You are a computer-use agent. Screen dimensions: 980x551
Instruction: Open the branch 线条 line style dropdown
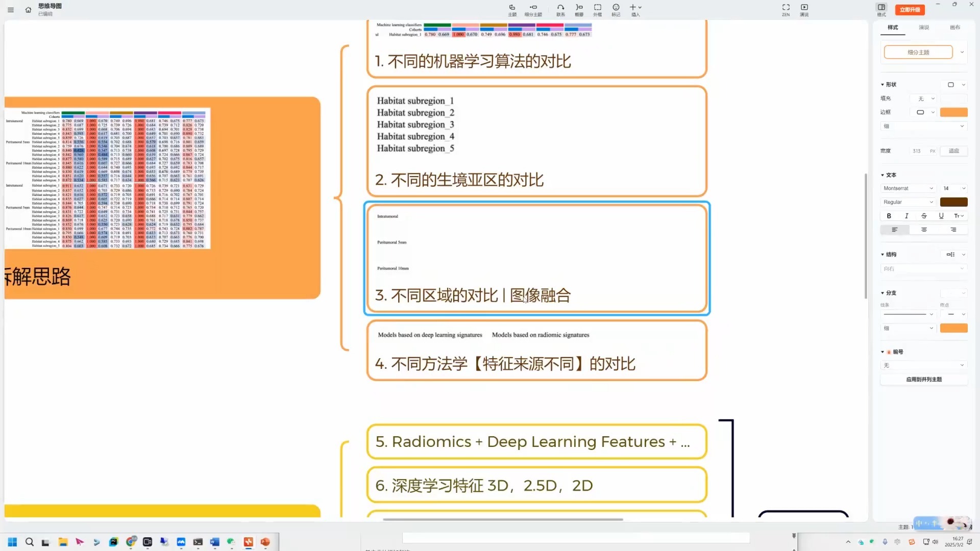coord(909,314)
